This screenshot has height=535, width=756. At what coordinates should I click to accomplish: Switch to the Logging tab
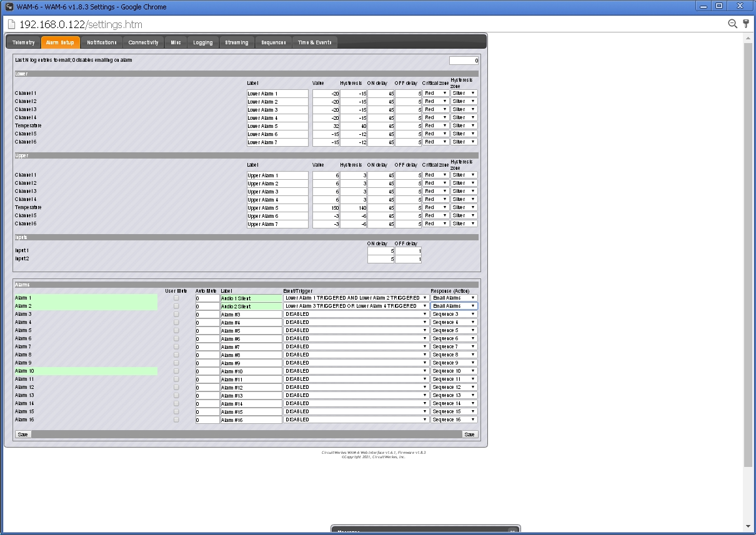coord(202,42)
